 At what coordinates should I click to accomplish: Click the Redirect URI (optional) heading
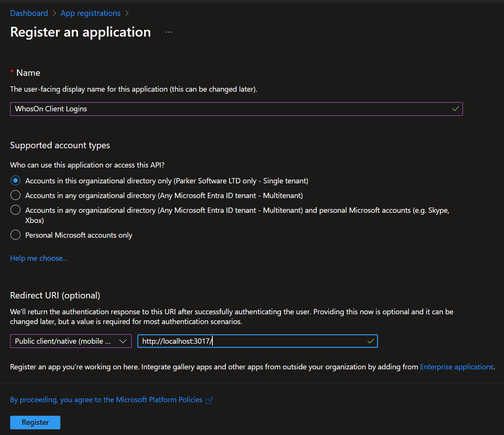tap(55, 296)
